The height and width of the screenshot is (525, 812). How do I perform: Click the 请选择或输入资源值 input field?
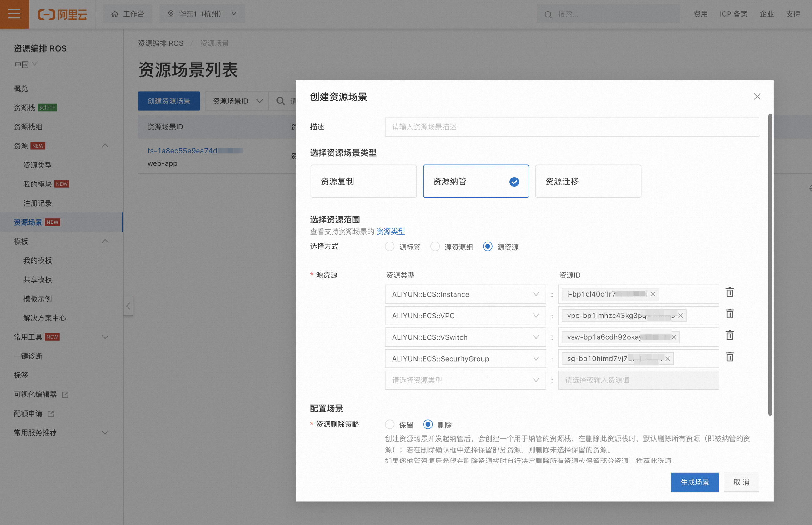tap(638, 380)
